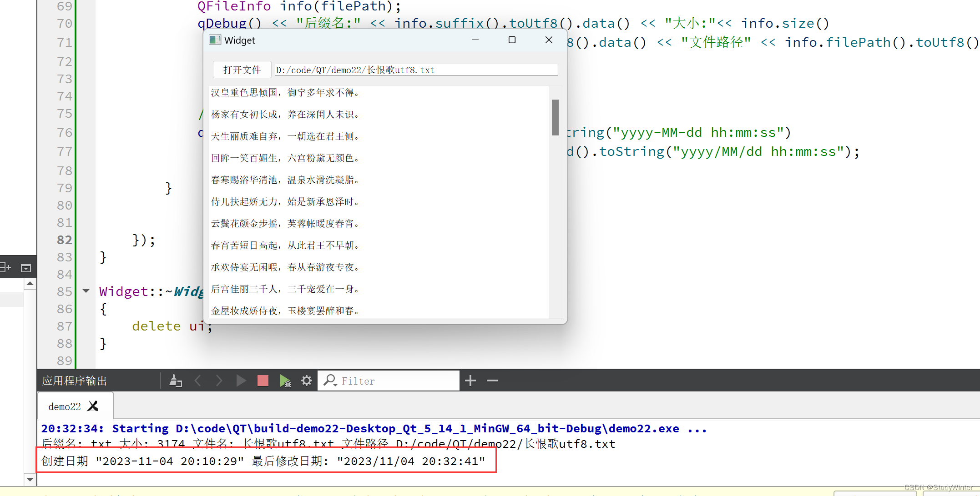Start debugging with the run-debug bug icon

pos(286,381)
